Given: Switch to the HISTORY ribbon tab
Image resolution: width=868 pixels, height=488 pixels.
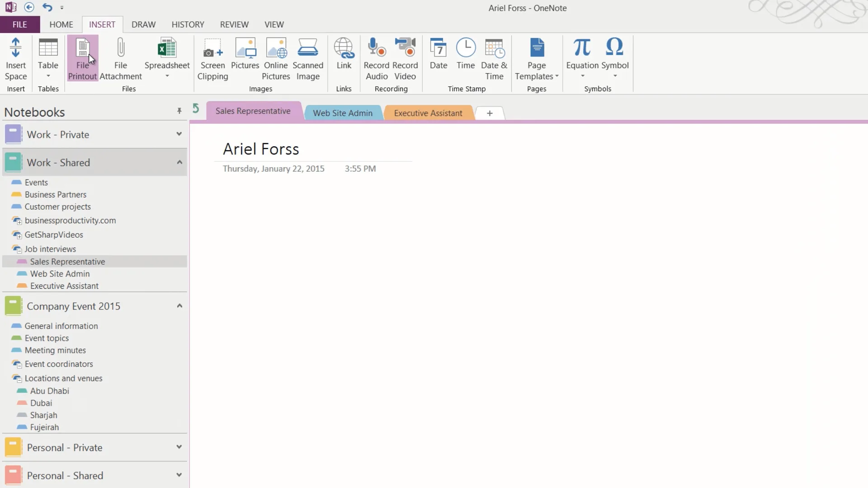Looking at the screenshot, I should coord(188,24).
